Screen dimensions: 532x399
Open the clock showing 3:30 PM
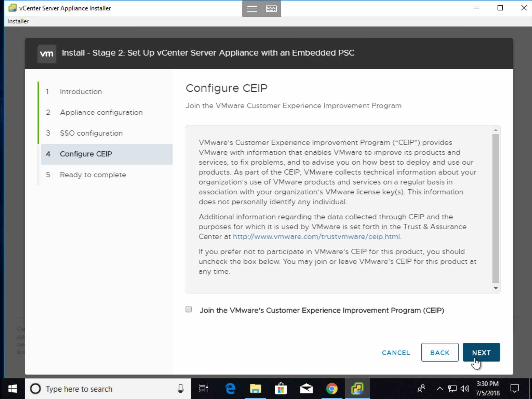(x=488, y=388)
